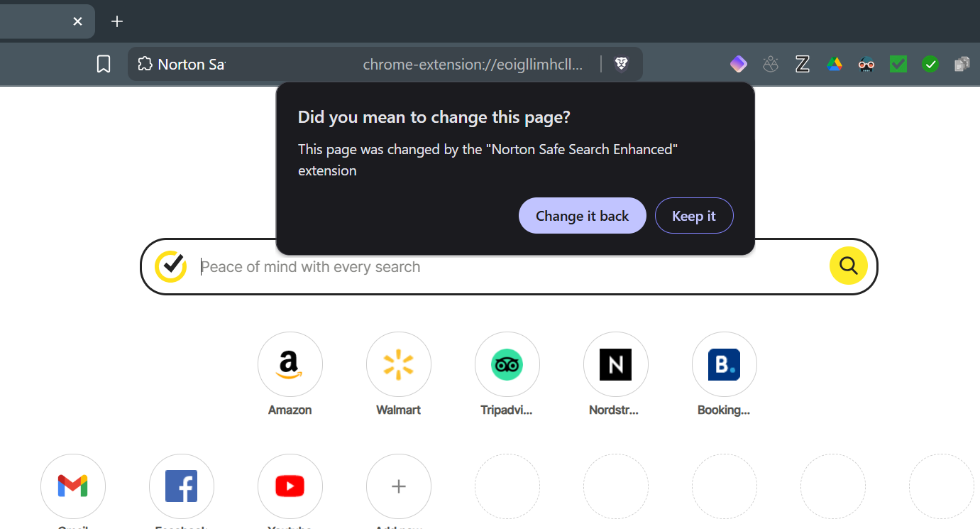Open the Gmail shortcut
Screen dimensions: 980x529
tap(73, 487)
